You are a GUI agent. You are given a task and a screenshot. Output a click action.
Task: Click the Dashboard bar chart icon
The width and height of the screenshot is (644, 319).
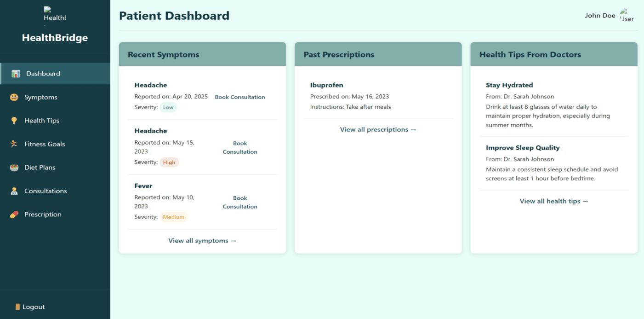[x=16, y=74]
